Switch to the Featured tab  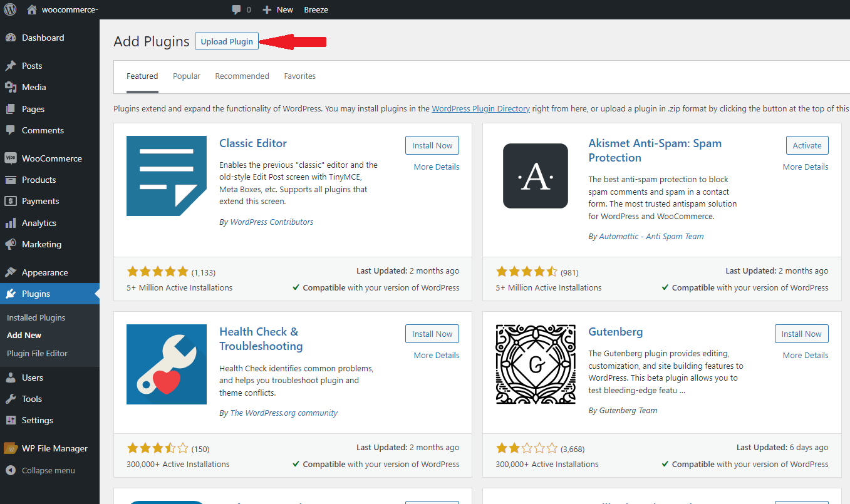142,76
